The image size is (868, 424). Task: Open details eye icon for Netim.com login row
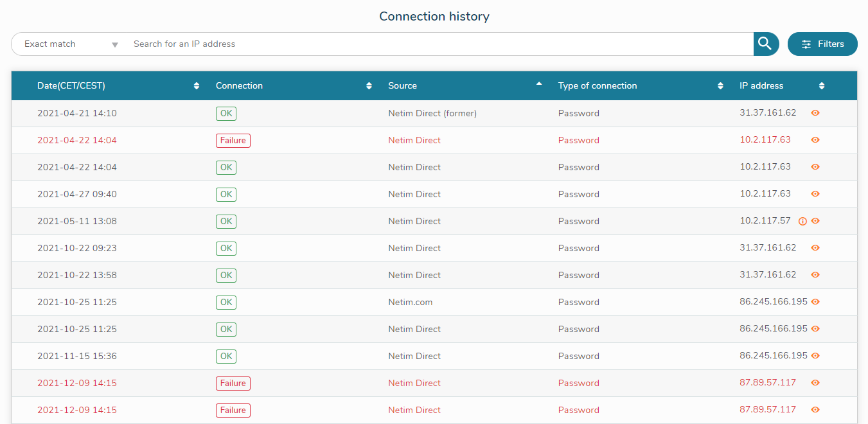[x=815, y=301]
